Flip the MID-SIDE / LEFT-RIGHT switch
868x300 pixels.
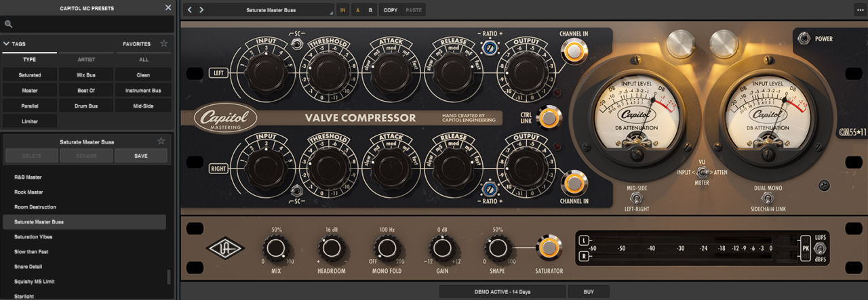coord(637,198)
